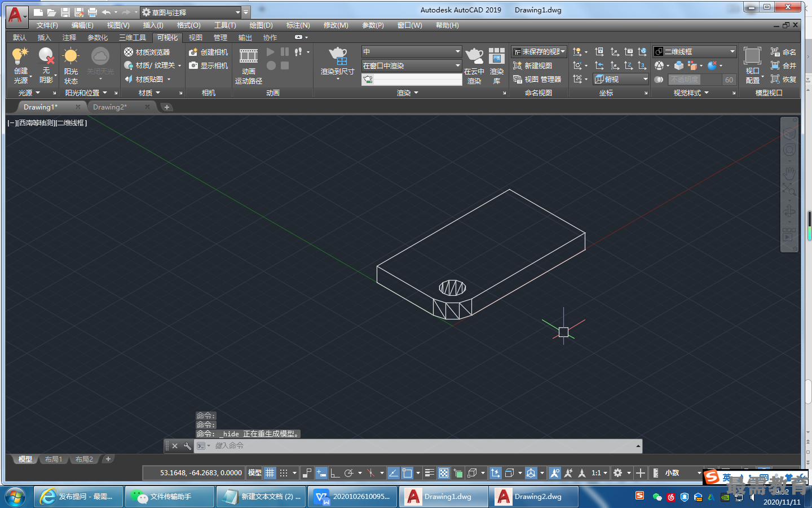Click the 不透明度 opacity slider
This screenshot has height=508, width=812.
[695, 80]
